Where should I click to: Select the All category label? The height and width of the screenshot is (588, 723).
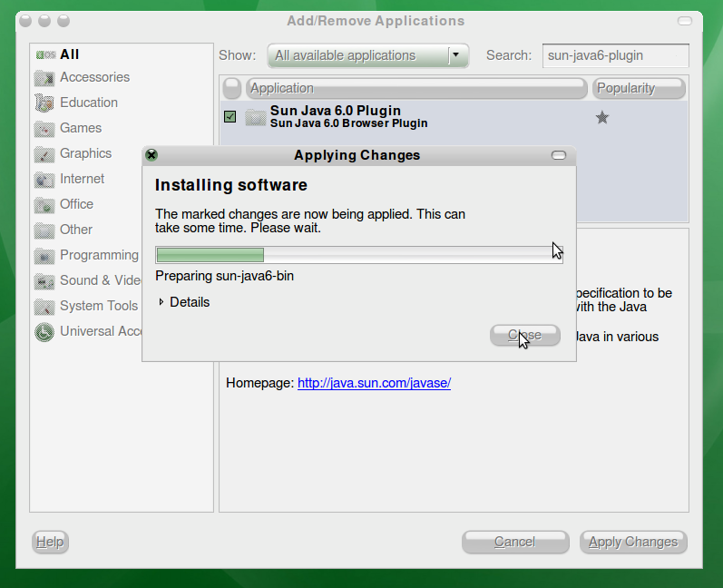(70, 54)
